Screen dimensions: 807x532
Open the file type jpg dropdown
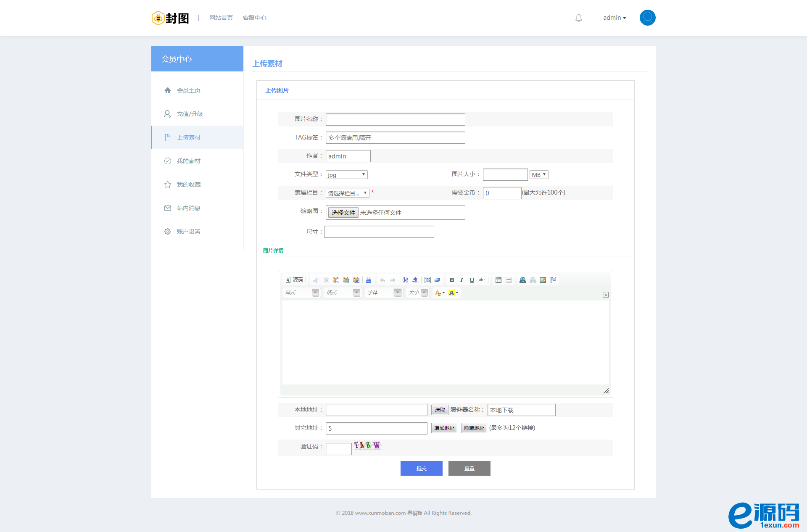click(346, 174)
